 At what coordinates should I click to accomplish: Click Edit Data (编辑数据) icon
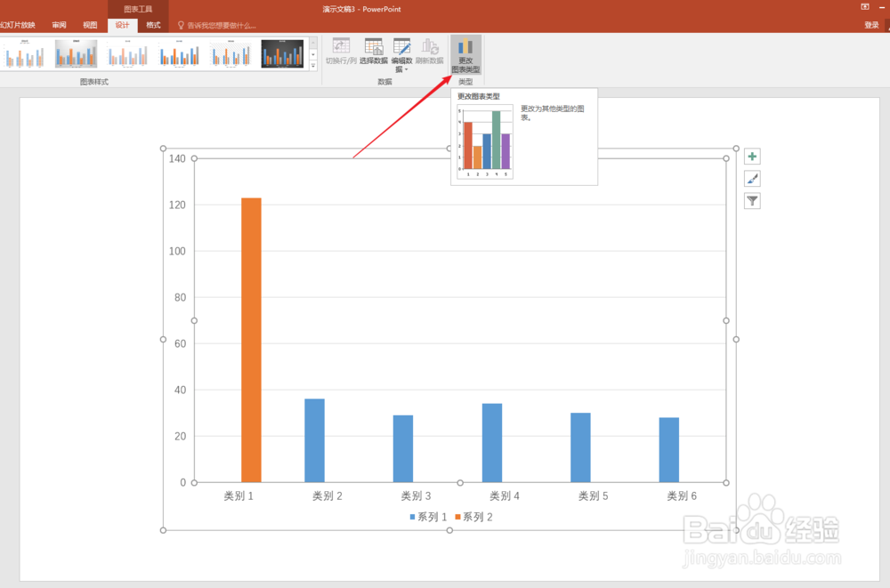tap(402, 46)
